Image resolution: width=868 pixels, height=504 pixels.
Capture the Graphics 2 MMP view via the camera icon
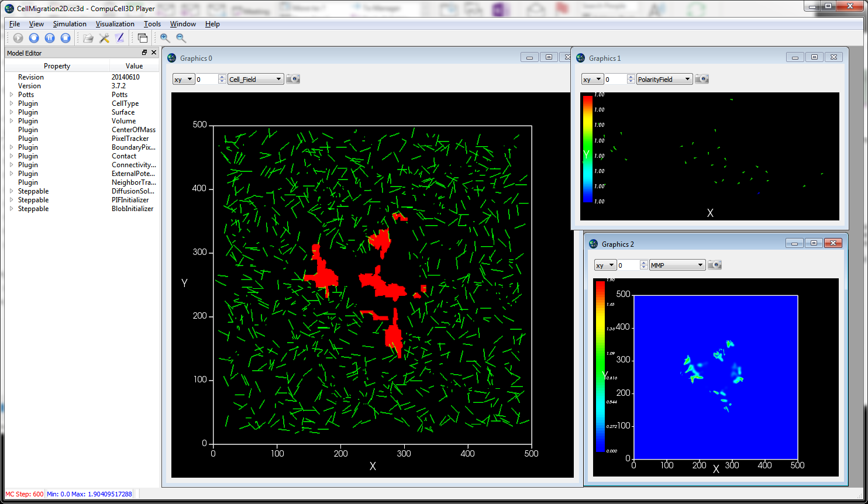[715, 265]
